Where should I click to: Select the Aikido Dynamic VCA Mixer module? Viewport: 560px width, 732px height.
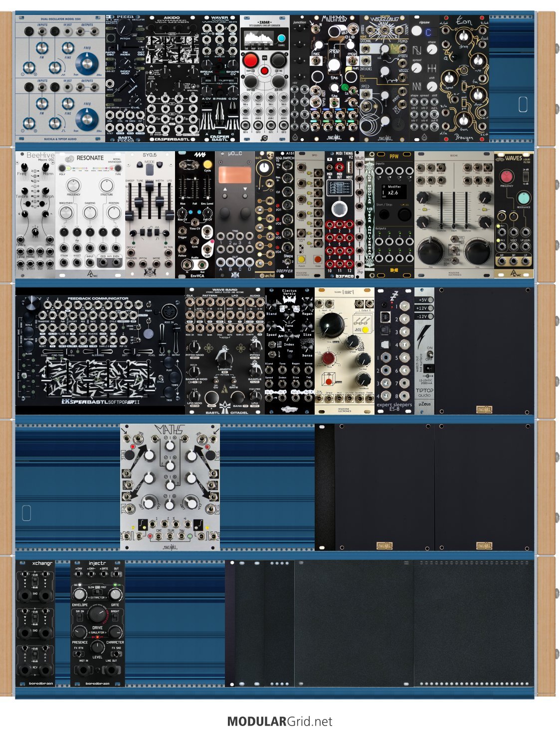click(x=172, y=79)
